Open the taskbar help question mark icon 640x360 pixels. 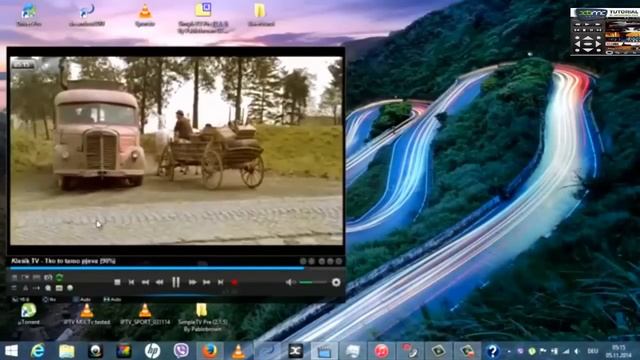(493, 351)
